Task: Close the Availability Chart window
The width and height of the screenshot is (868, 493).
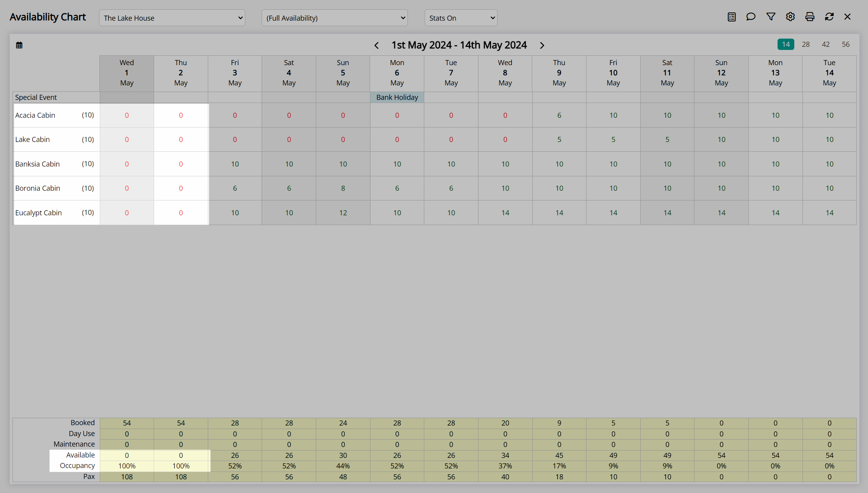Action: tap(847, 17)
